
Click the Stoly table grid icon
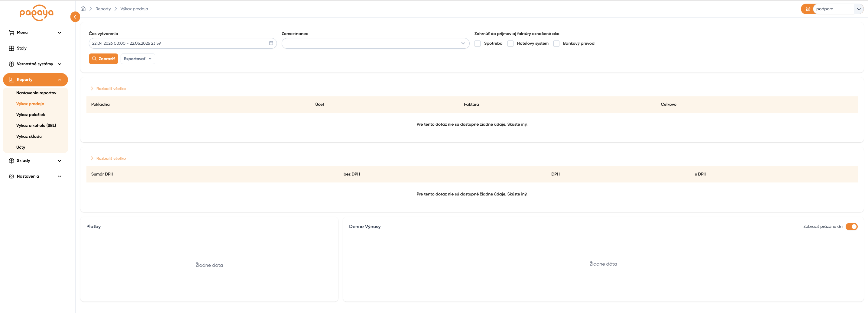(11, 48)
